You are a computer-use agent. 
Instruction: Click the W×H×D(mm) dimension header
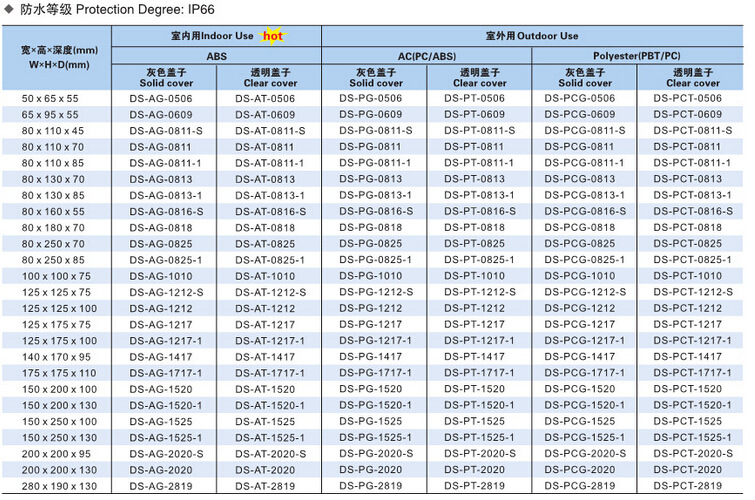click(x=60, y=58)
